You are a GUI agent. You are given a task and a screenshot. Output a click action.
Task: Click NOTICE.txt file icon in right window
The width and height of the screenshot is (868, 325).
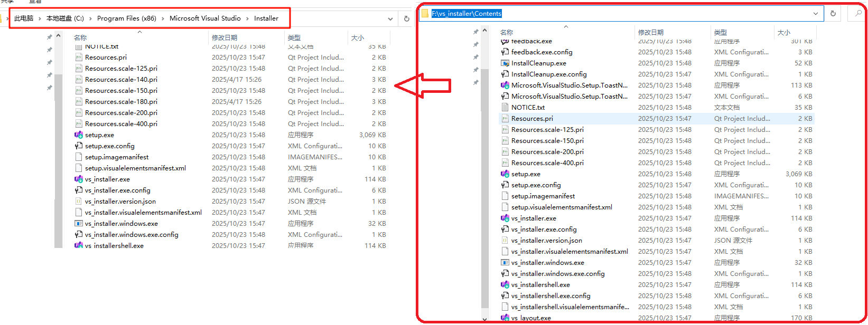[505, 108]
